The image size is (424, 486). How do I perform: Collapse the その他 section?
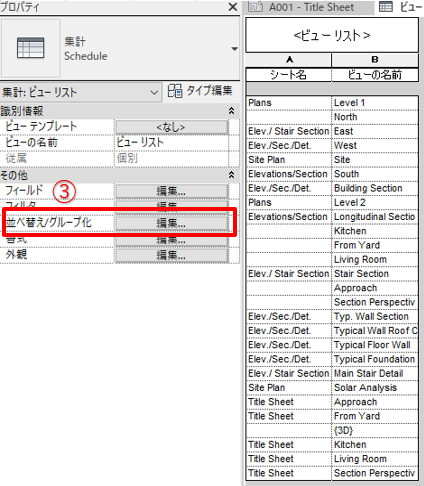[231, 175]
